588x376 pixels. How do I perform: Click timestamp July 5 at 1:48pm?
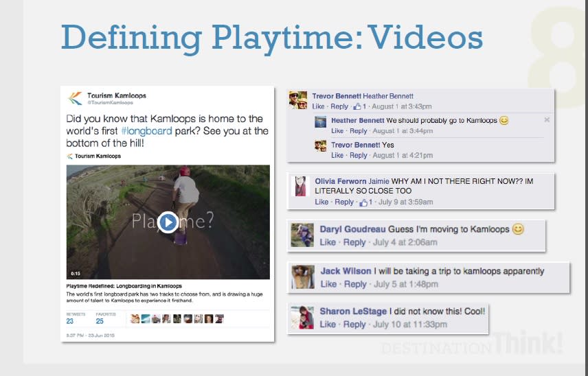pyautogui.click(x=406, y=284)
